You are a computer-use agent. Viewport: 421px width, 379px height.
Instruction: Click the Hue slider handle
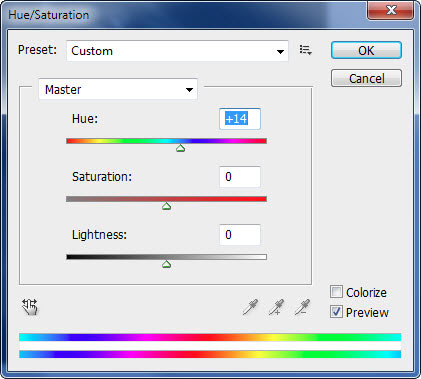[180, 148]
